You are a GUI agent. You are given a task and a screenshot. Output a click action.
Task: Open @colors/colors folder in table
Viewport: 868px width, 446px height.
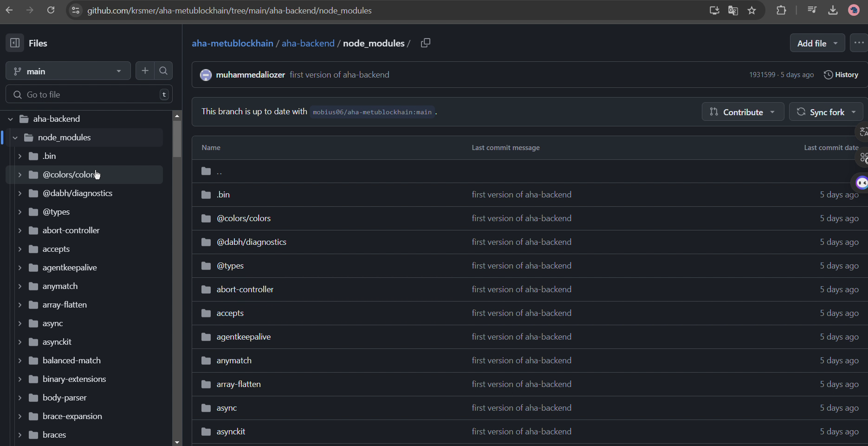point(244,218)
